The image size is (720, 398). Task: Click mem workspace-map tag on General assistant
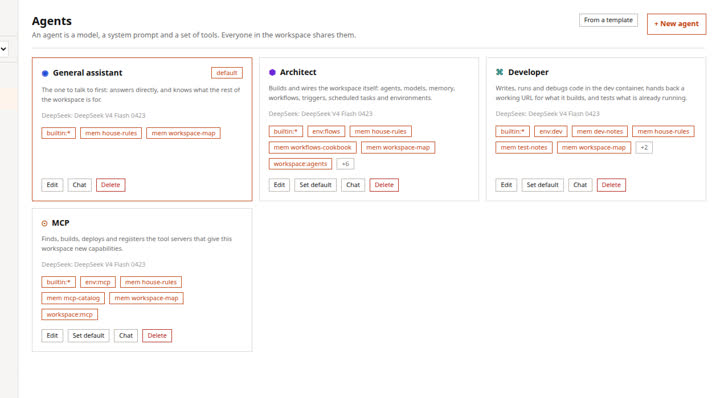(x=183, y=133)
